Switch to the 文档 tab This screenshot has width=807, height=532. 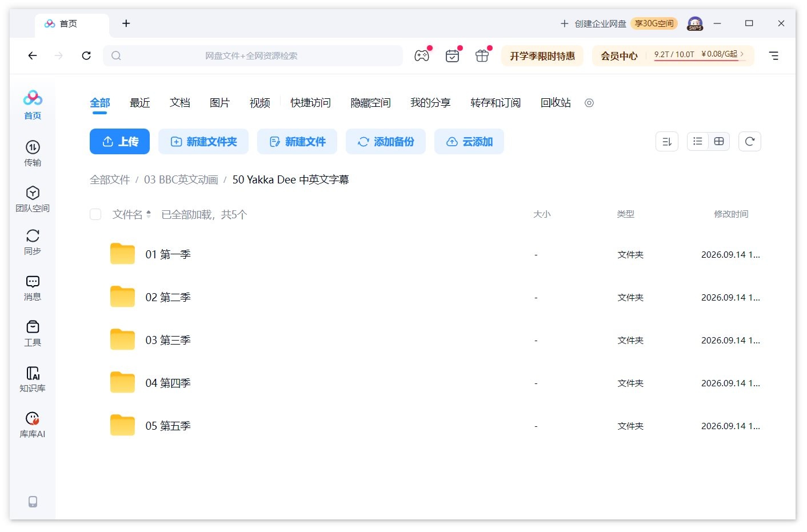(x=180, y=103)
